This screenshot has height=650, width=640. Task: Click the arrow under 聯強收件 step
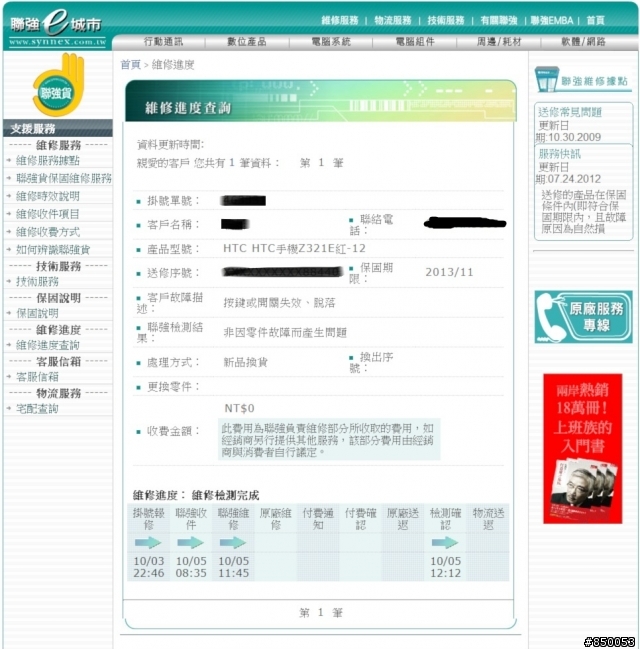(x=191, y=542)
